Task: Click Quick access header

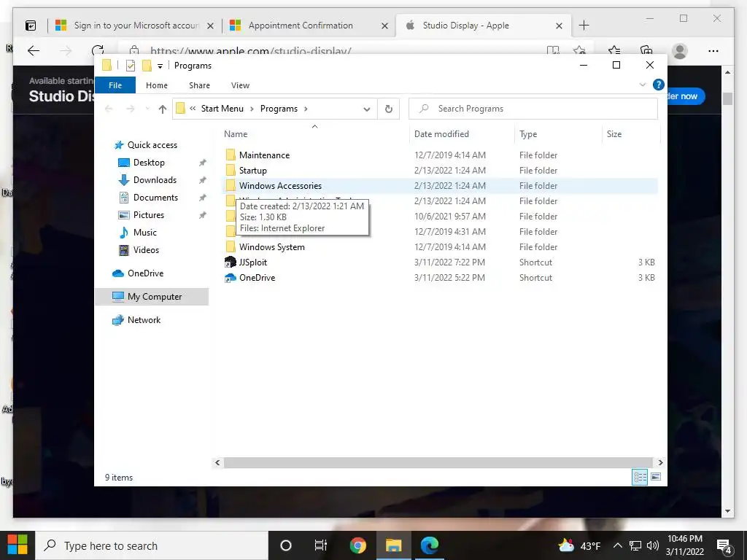Action: click(152, 145)
